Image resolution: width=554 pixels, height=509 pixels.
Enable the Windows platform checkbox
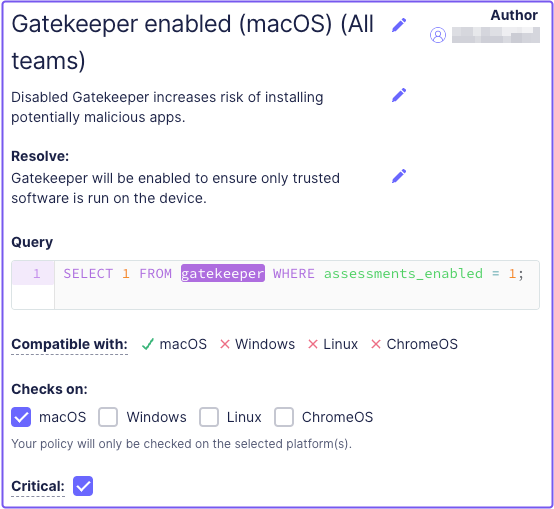tap(108, 417)
